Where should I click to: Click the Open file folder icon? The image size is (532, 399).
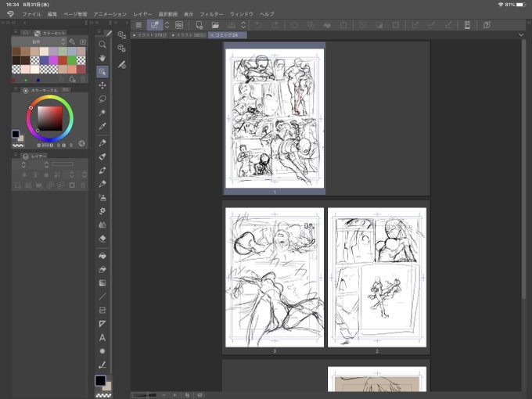(215, 25)
